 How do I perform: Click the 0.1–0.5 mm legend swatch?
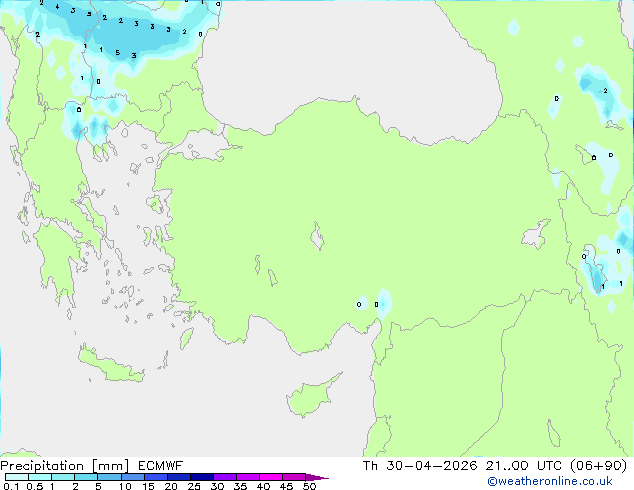17,477
